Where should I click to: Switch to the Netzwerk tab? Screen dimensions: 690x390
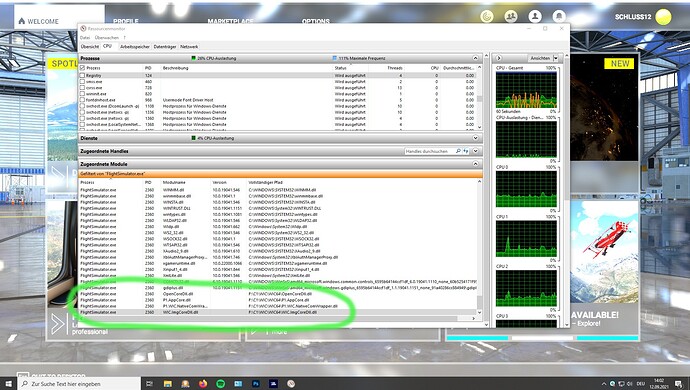189,47
